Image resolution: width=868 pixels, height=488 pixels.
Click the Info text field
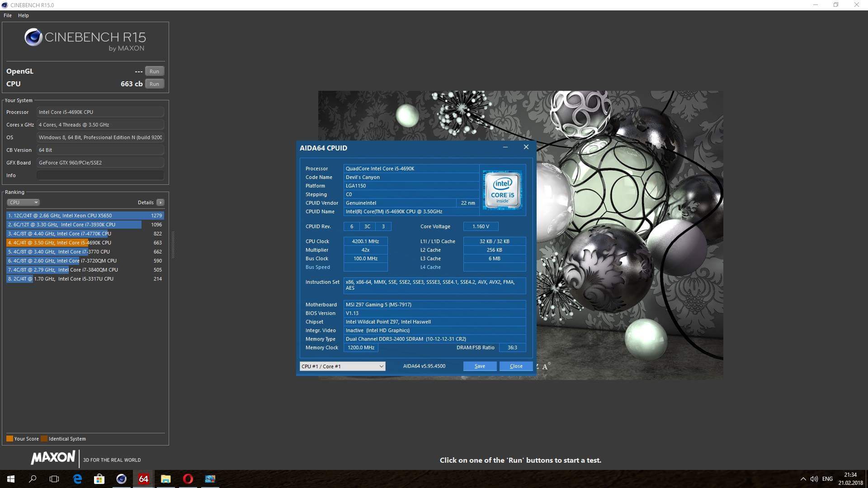pos(100,175)
